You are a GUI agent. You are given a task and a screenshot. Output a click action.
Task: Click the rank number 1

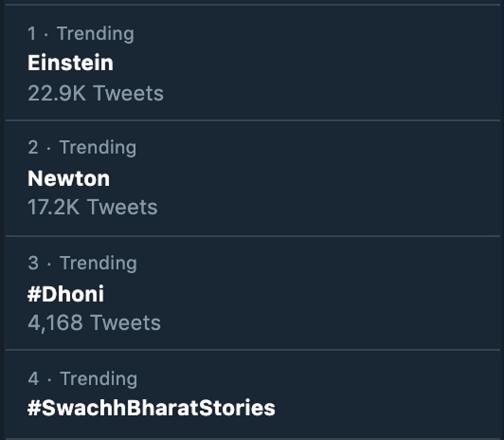32,34
